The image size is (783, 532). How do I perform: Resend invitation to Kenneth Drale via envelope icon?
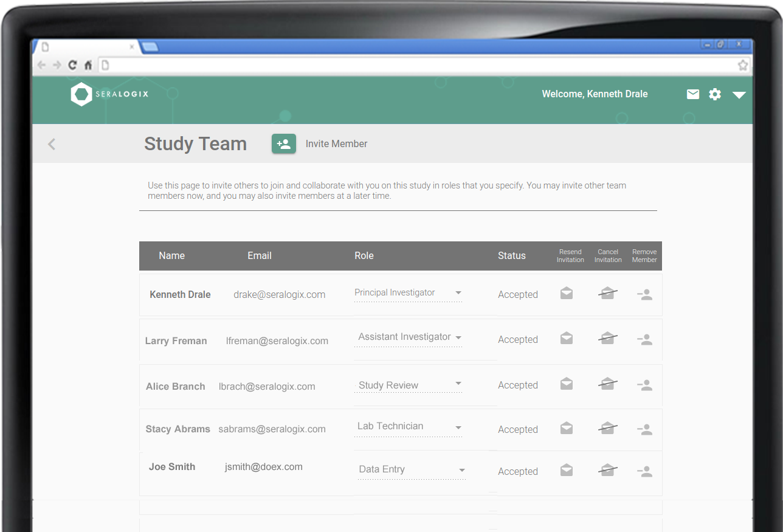pyautogui.click(x=566, y=292)
